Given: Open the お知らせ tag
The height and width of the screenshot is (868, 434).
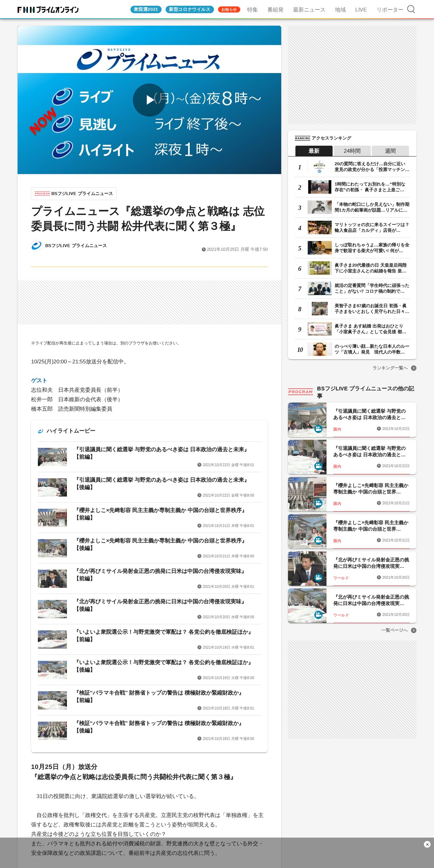Looking at the screenshot, I should [229, 9].
